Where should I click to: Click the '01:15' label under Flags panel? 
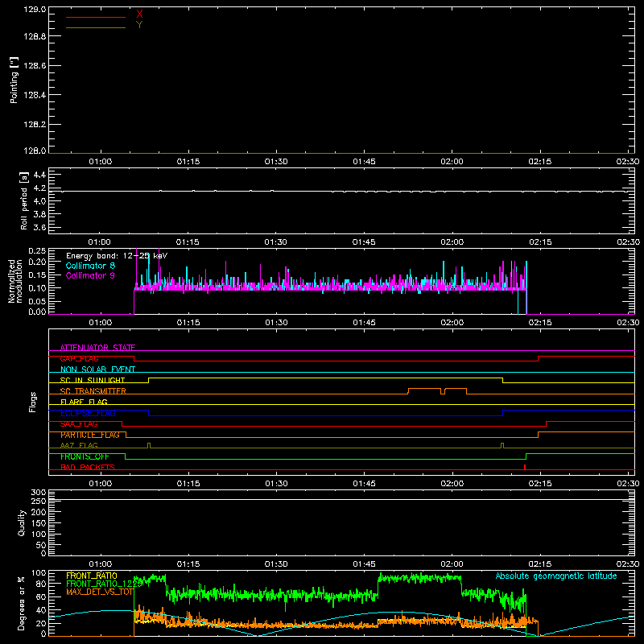pos(188,484)
